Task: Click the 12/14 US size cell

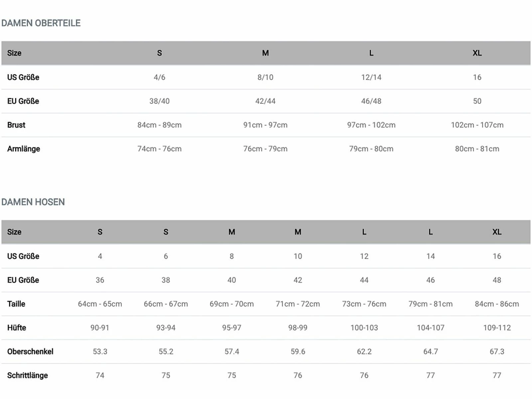Action: (371, 77)
